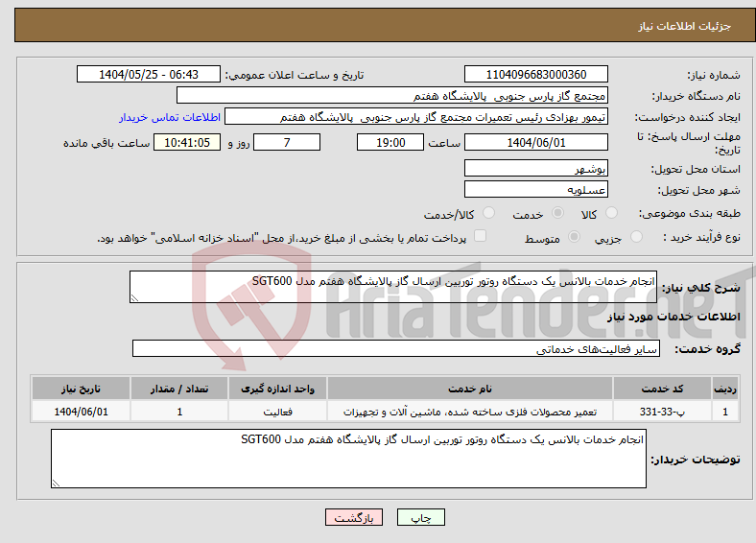Click the ایجاد کننده درخواست field
This screenshot has height=543, width=756.
click(x=416, y=117)
